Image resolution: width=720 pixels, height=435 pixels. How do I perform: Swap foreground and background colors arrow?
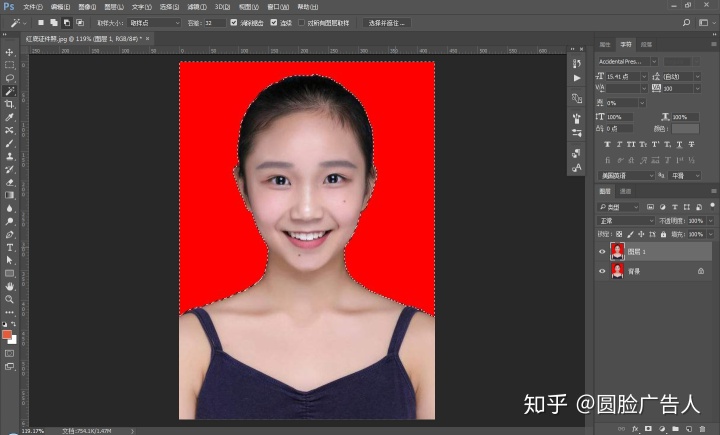[14, 324]
